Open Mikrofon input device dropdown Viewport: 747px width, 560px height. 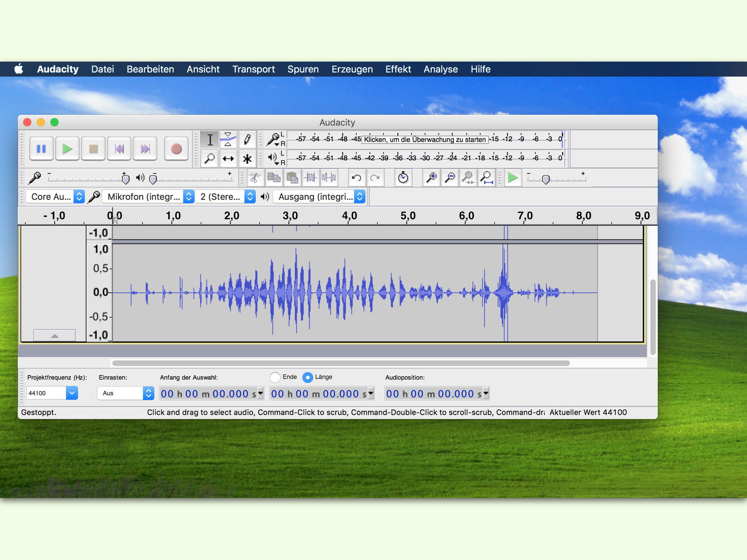tap(148, 197)
